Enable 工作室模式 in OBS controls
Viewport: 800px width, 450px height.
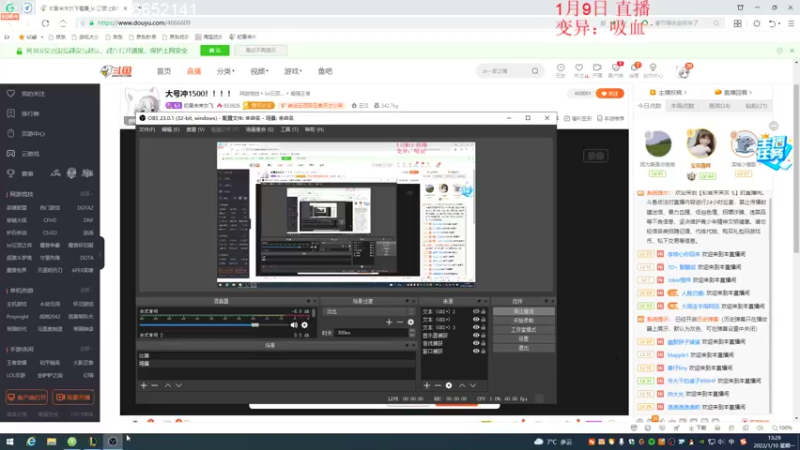point(523,330)
